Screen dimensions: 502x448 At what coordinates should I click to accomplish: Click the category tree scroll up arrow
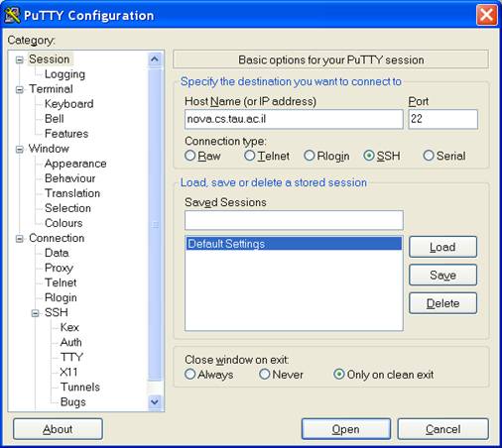pos(155,59)
